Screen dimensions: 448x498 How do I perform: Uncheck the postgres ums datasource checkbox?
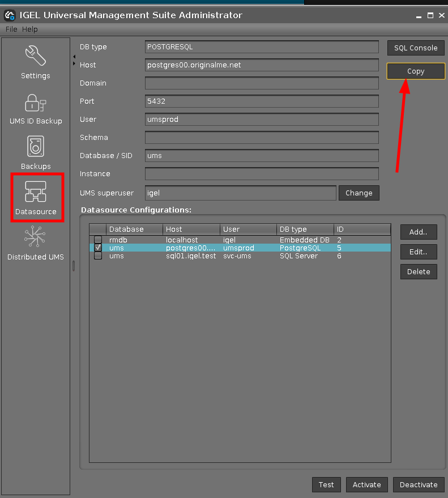98,248
